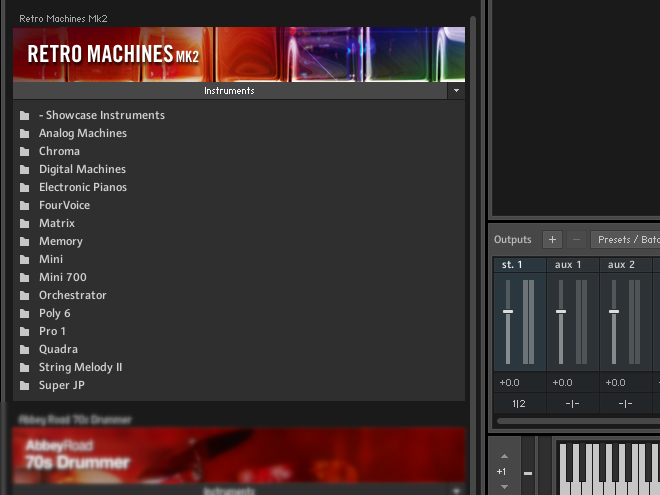Click the st. 1 volume fader
The height and width of the screenshot is (495, 660).
[x=508, y=311]
